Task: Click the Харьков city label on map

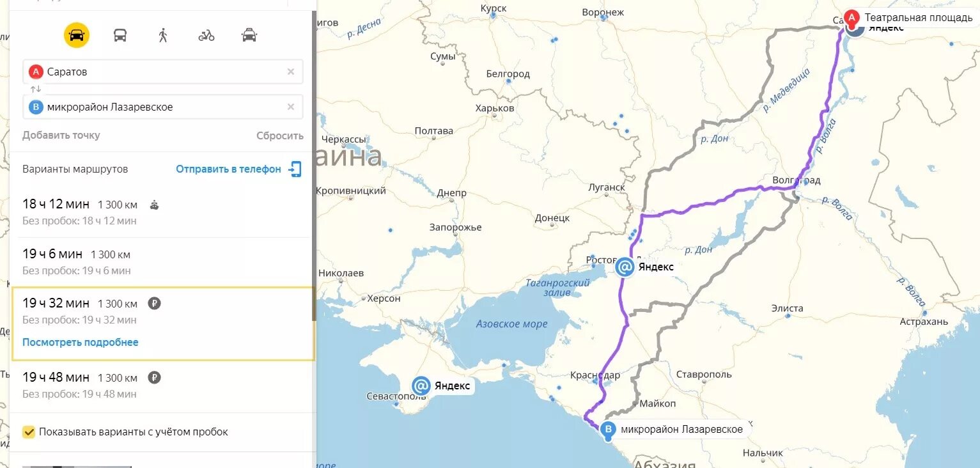Action: 495,108
